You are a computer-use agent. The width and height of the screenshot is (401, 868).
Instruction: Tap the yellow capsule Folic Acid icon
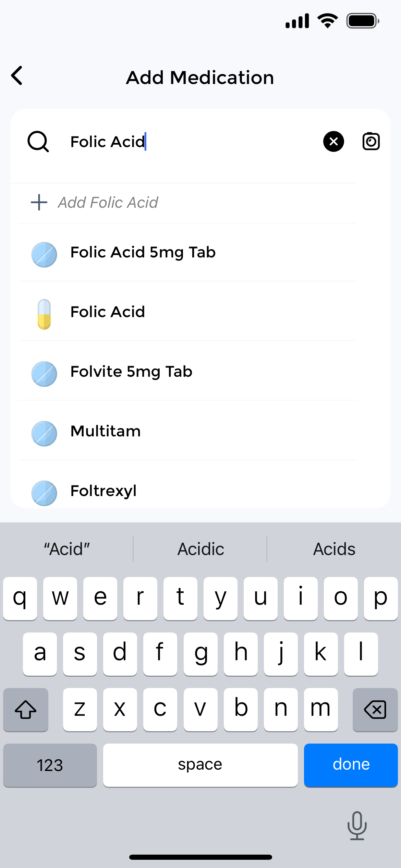[44, 314]
